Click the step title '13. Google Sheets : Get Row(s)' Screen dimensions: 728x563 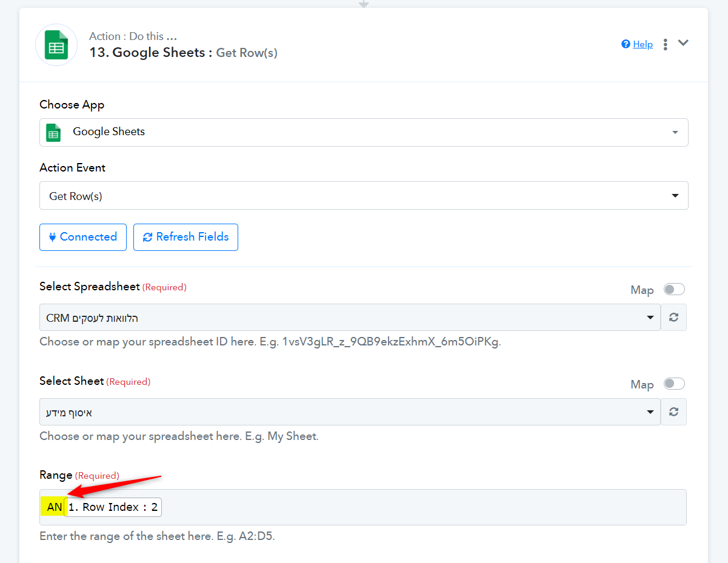tap(183, 53)
